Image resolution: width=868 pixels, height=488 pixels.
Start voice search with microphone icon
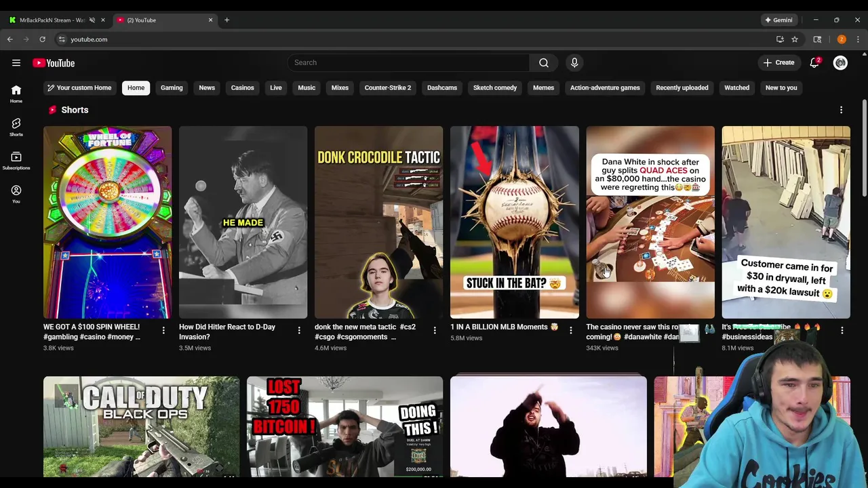tap(574, 62)
